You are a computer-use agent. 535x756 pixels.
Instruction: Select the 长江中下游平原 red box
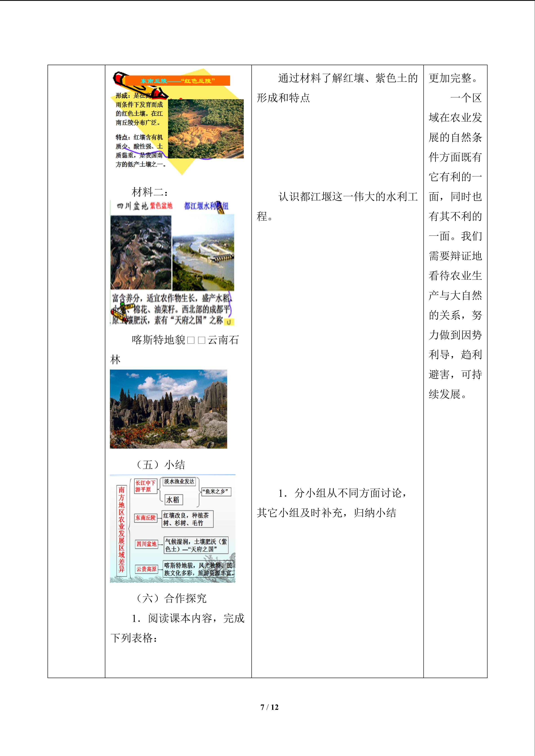point(145,486)
